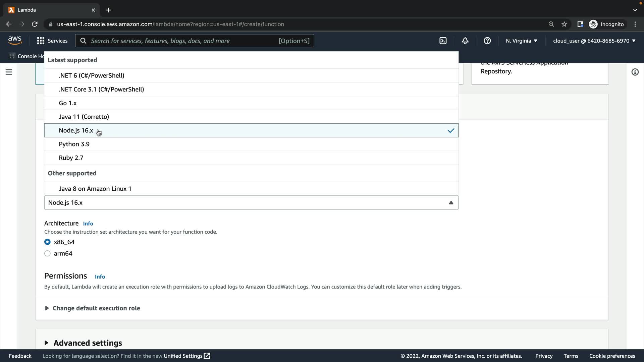Open the Architecture Info link
Viewport: 644px width, 362px height.
[88, 224]
